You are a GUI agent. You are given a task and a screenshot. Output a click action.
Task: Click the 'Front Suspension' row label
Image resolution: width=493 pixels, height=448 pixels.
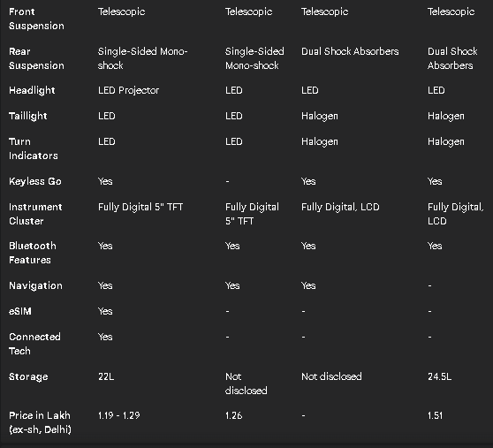point(36,19)
